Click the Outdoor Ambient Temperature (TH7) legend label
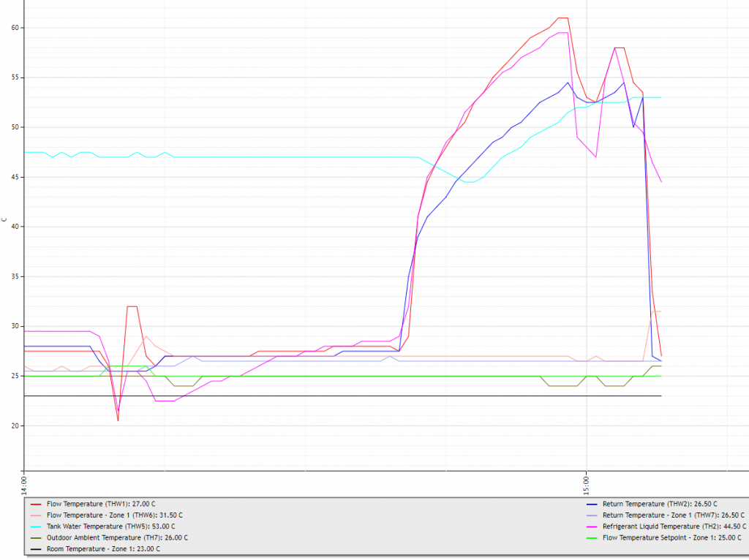The width and height of the screenshot is (749, 560). [x=117, y=537]
